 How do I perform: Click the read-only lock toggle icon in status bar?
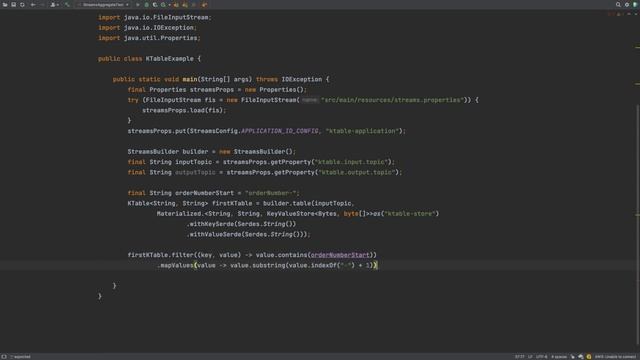[x=573, y=356]
